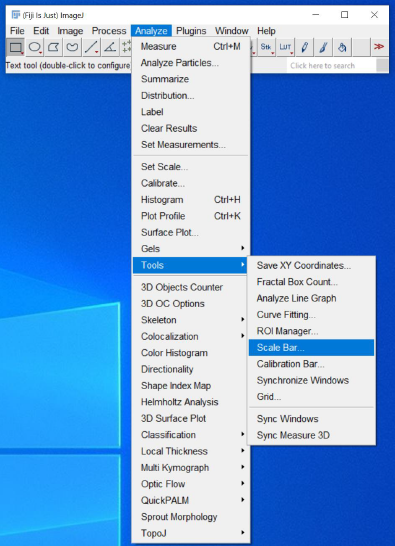The height and width of the screenshot is (546, 395).
Task: Open 3D Surface Plot
Action: pos(191,418)
